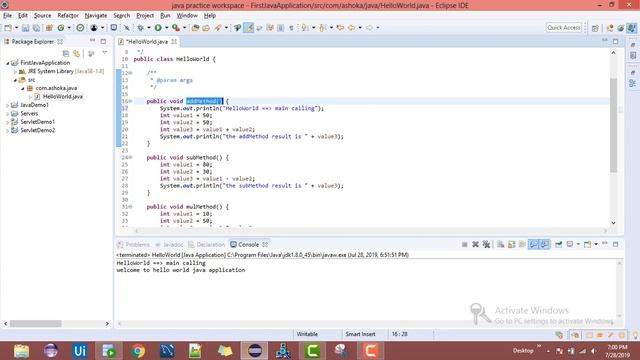Switch to the Problems tab
Screen dimensions: 640x360
pos(133,244)
